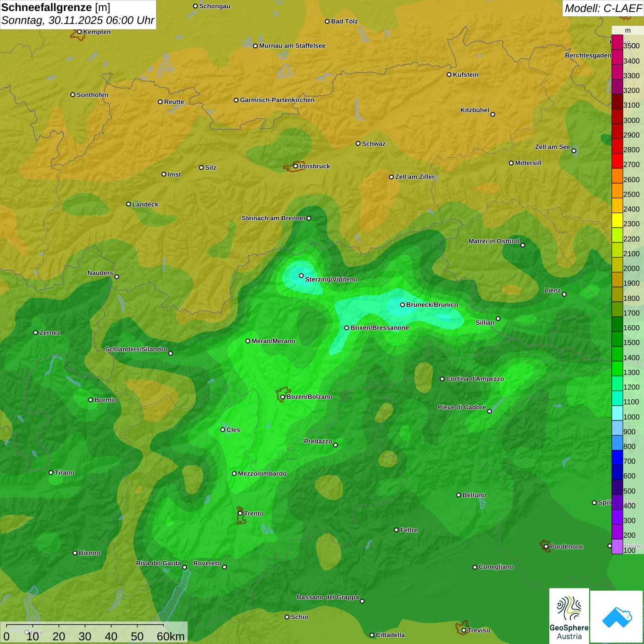Select the Sterzing/Vipiteno marker dot
This screenshot has height=644, width=644.
coord(301,276)
